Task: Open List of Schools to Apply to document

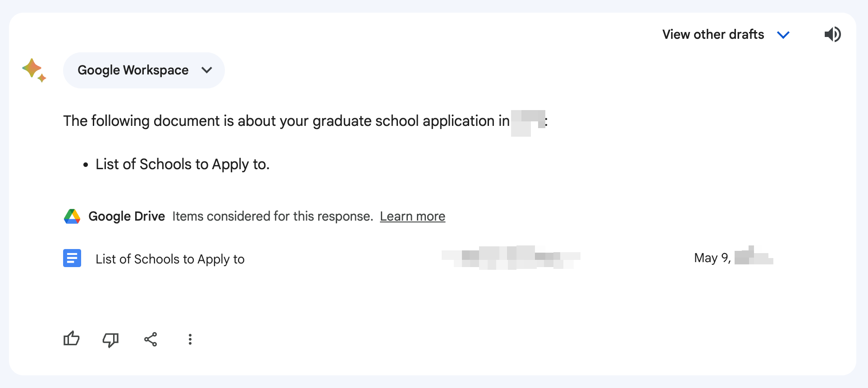Action: pos(170,259)
